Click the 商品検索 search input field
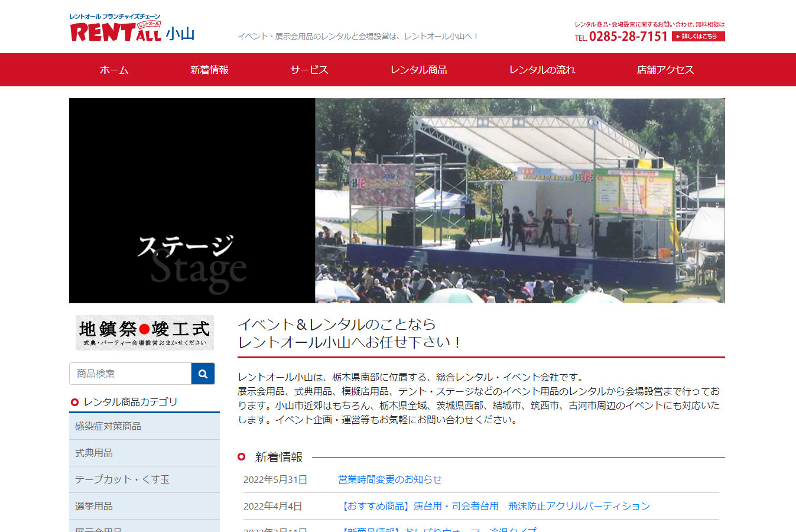 (x=131, y=374)
